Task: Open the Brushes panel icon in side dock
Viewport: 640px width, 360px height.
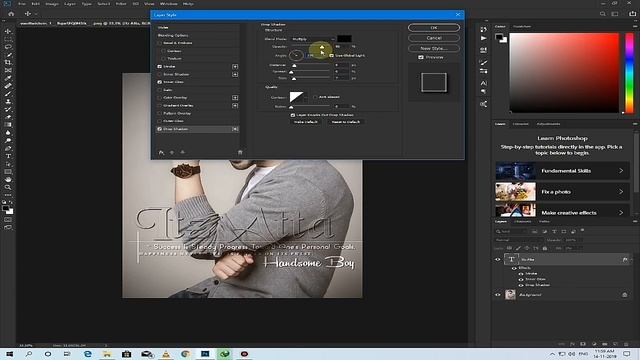Action: click(484, 62)
